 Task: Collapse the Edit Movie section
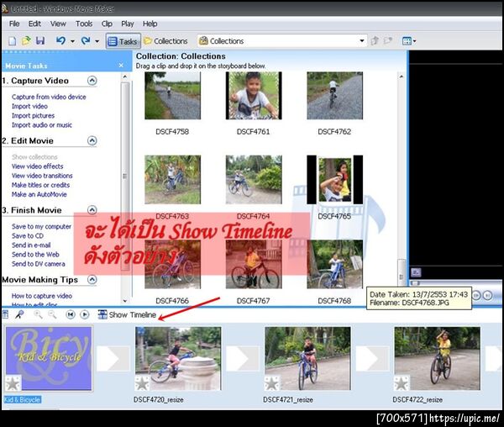(x=92, y=140)
